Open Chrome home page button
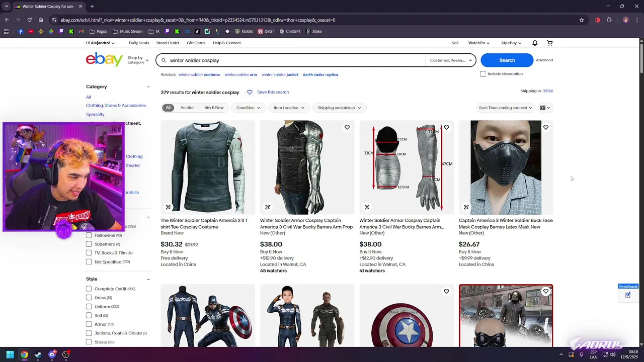 click(41, 20)
